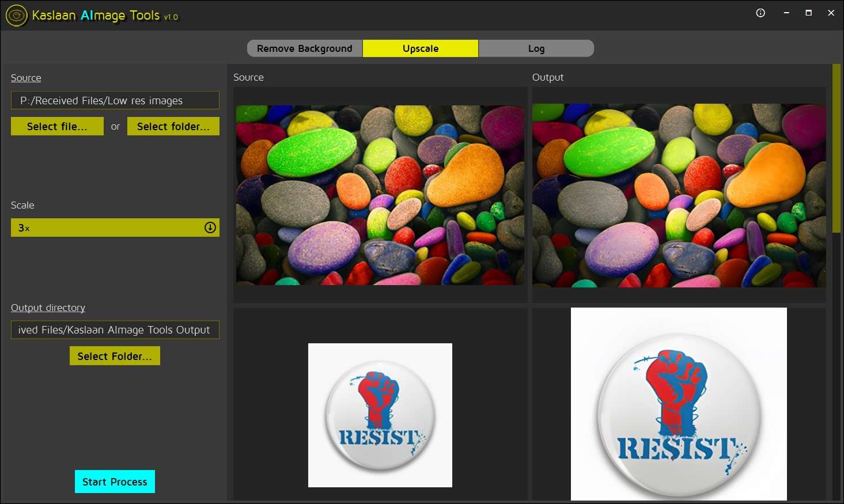
Task: Click the Select folder... source button
Action: click(x=173, y=126)
